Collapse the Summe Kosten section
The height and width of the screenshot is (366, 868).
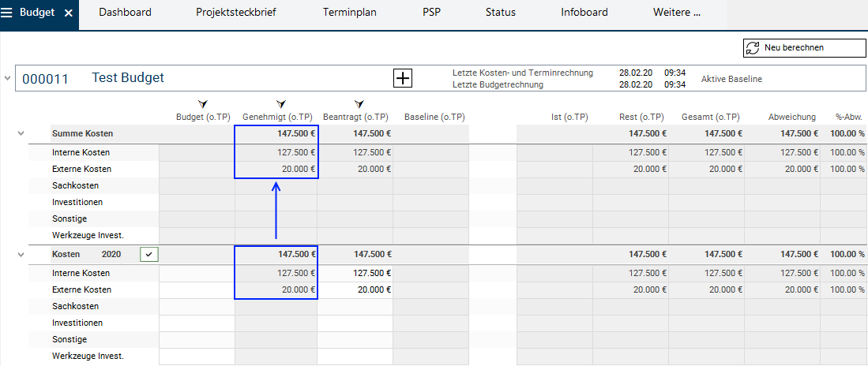click(x=21, y=134)
